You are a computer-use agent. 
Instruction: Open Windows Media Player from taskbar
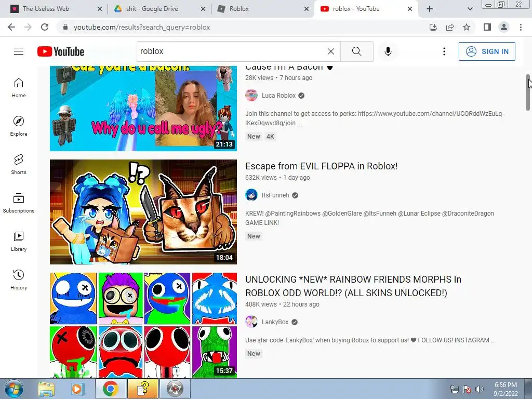77,389
